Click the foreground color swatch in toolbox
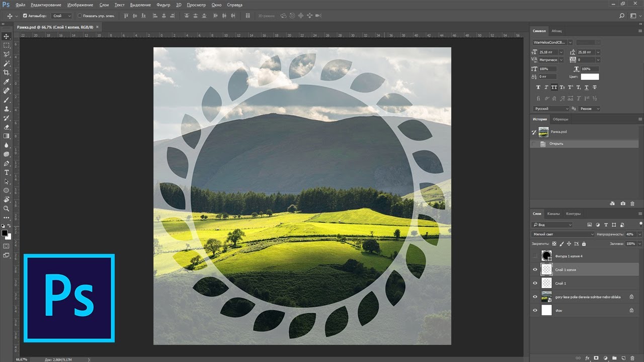The image size is (644, 362). click(5, 233)
